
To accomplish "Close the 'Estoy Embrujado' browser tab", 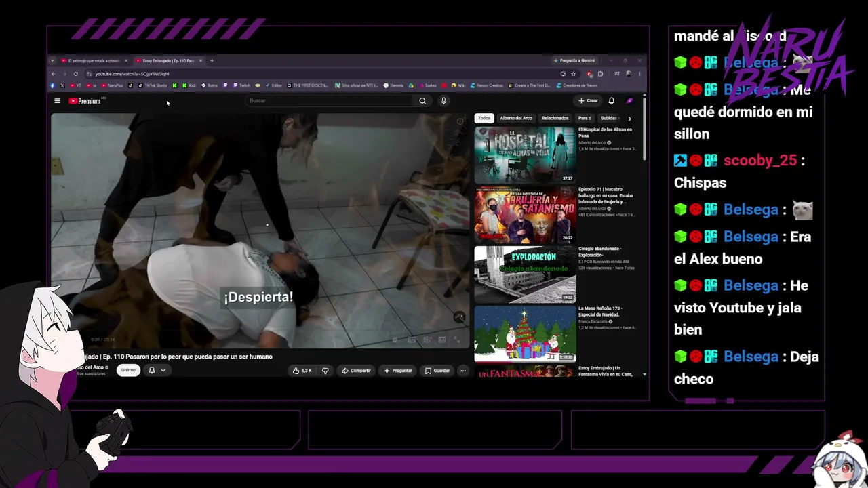I will click(200, 60).
